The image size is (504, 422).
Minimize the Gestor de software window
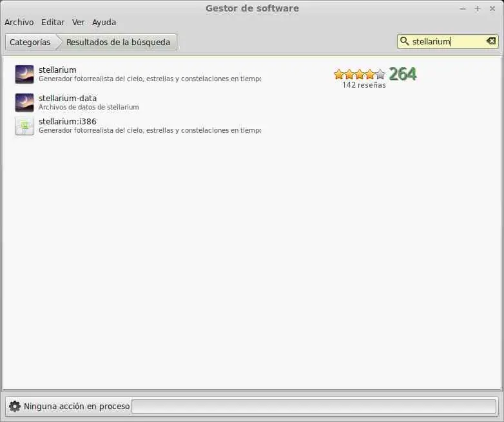463,9
